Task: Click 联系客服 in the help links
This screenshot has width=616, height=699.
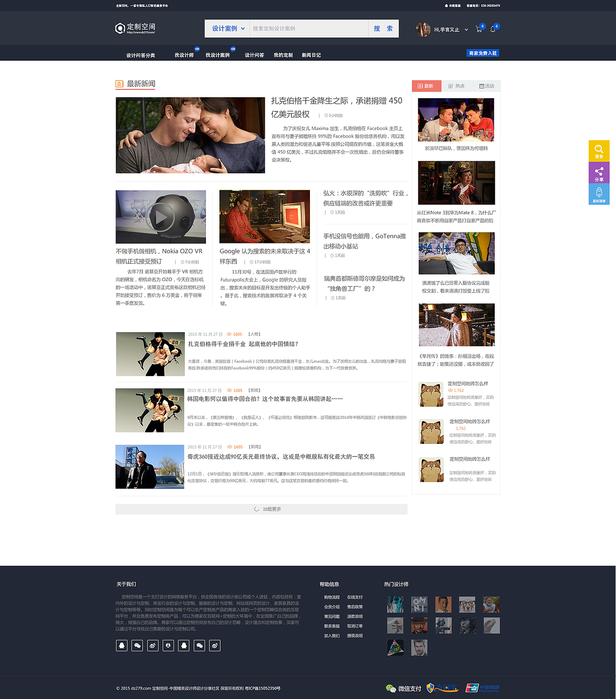Action: (x=332, y=626)
